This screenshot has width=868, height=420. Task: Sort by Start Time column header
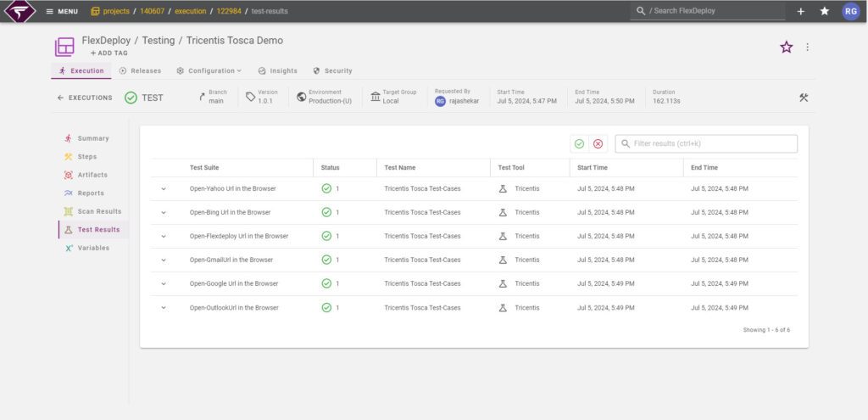(593, 167)
